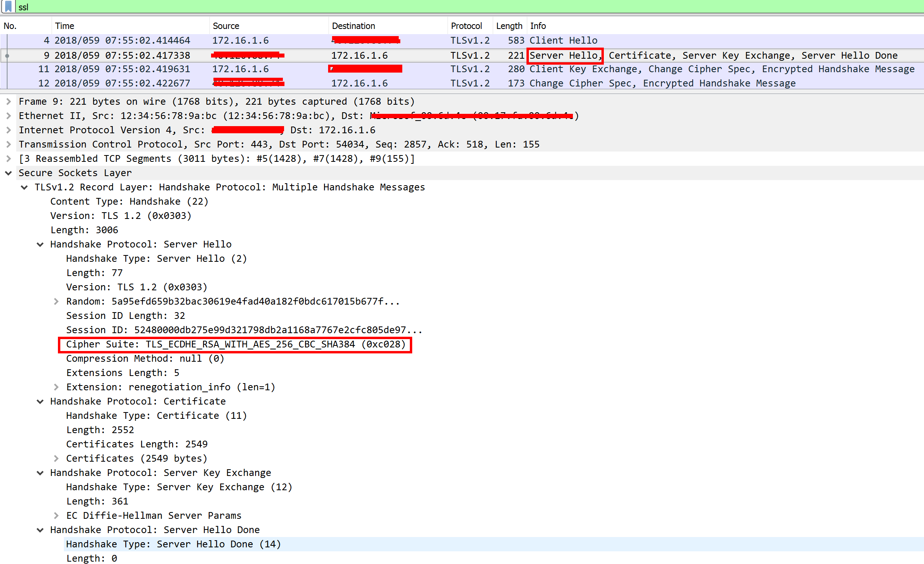The height and width of the screenshot is (564, 924).
Task: Sort packets by Time column header
Action: click(65, 26)
